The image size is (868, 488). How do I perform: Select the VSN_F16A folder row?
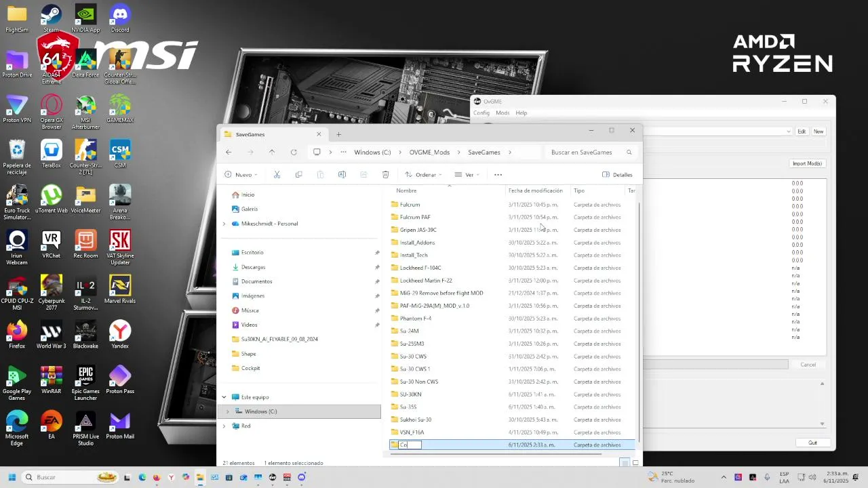(512, 432)
